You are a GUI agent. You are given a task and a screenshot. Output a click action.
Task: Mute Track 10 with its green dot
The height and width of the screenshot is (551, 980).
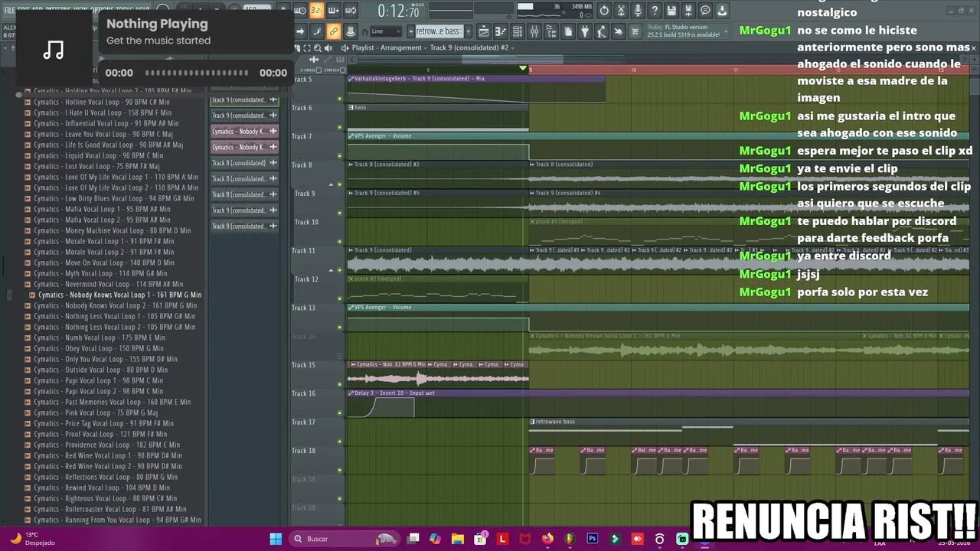(x=340, y=241)
